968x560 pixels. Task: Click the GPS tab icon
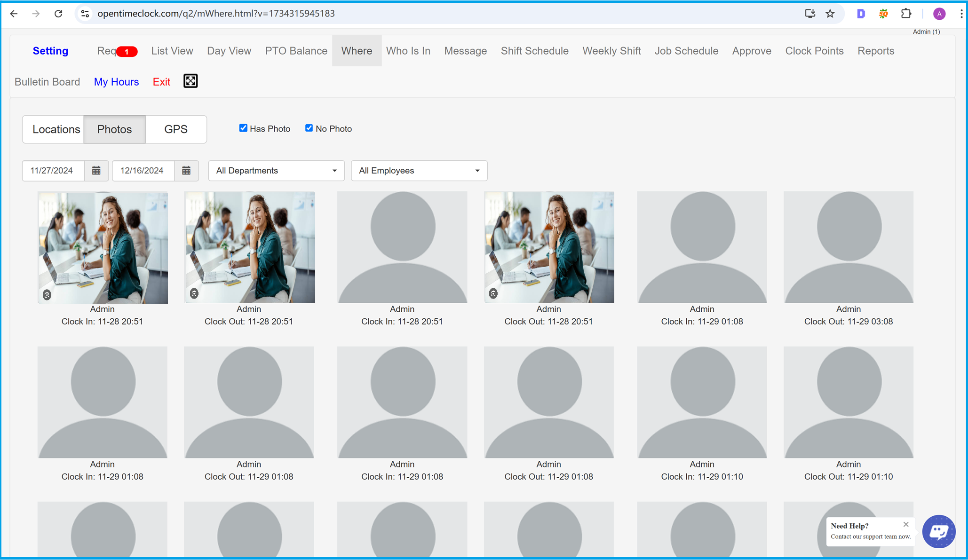175,129
